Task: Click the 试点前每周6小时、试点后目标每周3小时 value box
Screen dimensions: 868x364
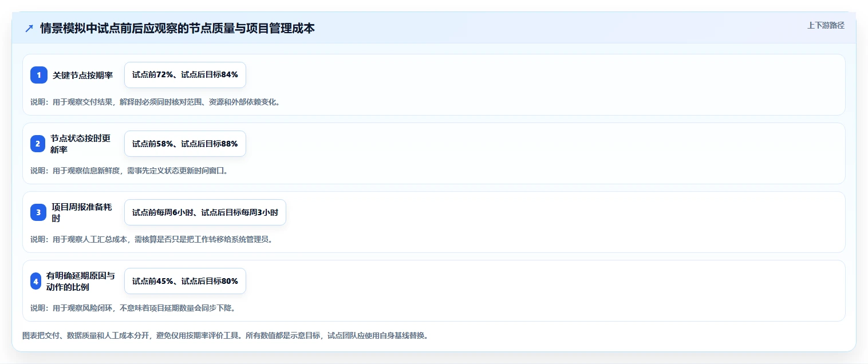Action: tap(205, 212)
